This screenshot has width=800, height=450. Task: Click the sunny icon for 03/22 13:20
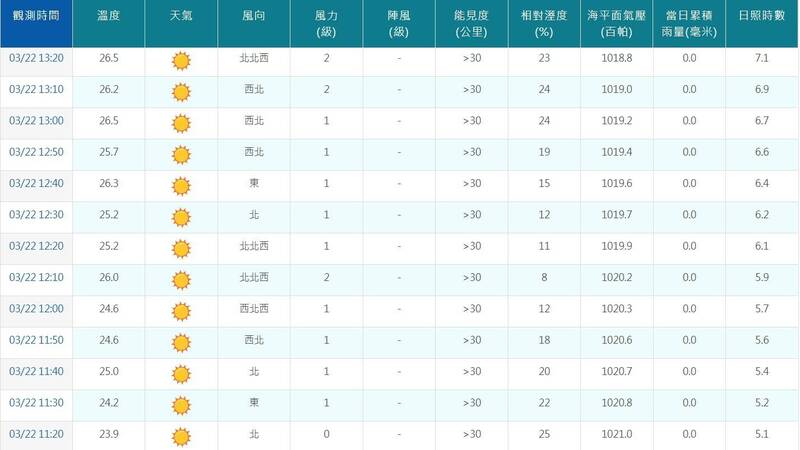click(181, 61)
